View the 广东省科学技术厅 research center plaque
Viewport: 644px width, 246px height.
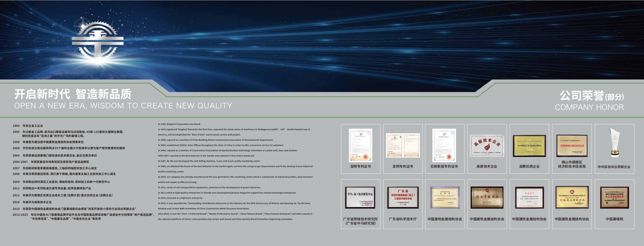point(403,197)
